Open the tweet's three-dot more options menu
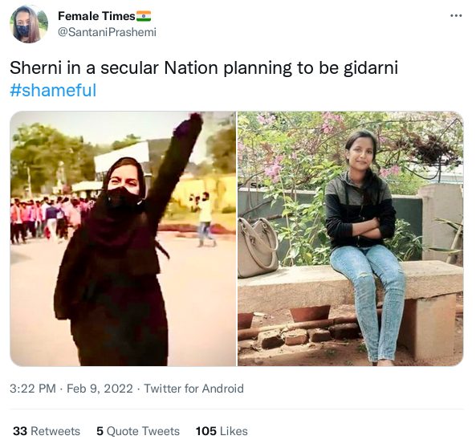This screenshot has width=476, height=448. pyautogui.click(x=456, y=16)
